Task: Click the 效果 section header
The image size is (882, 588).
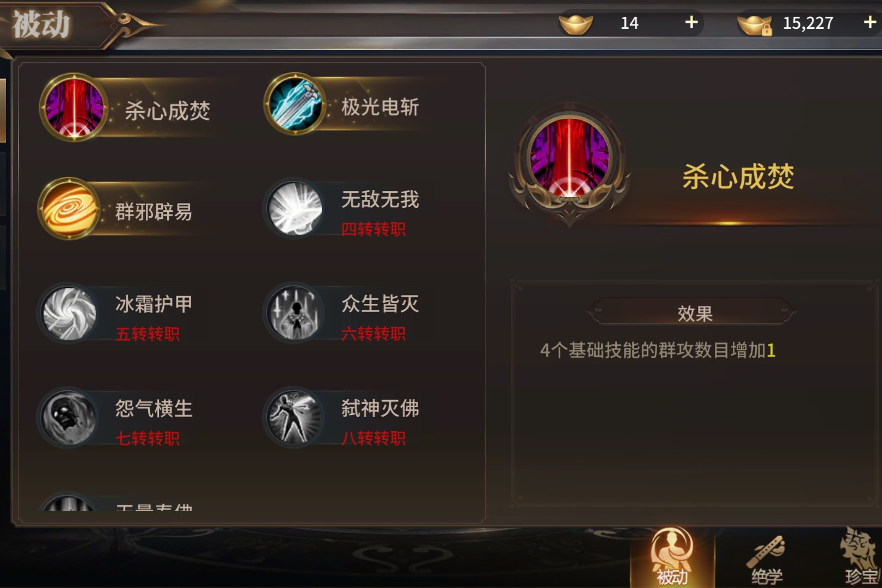Action: [x=694, y=313]
